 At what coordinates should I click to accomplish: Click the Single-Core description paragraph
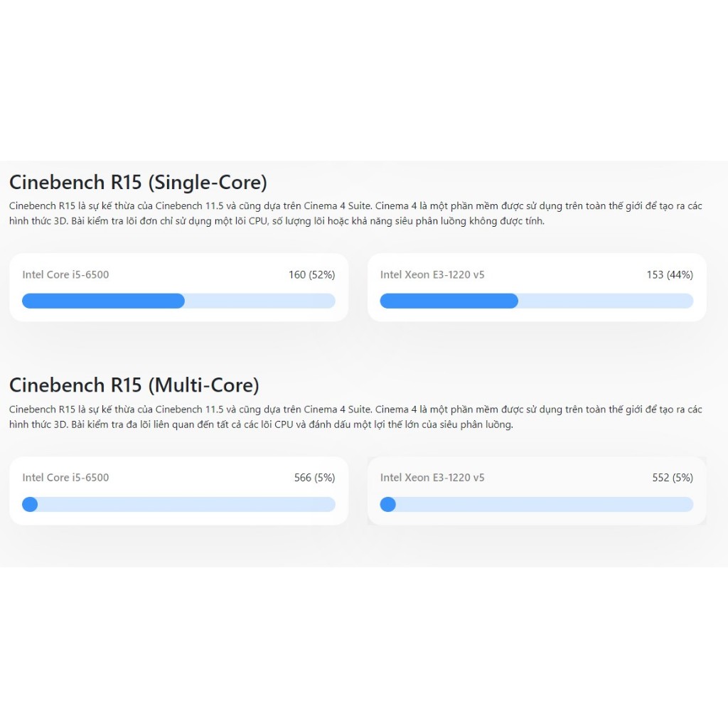(x=355, y=213)
